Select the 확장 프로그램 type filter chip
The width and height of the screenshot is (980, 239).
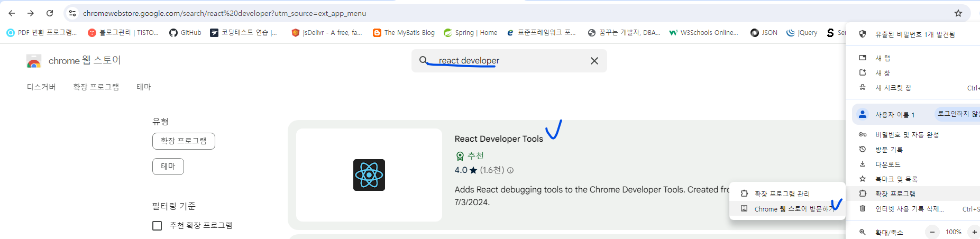[x=184, y=141]
